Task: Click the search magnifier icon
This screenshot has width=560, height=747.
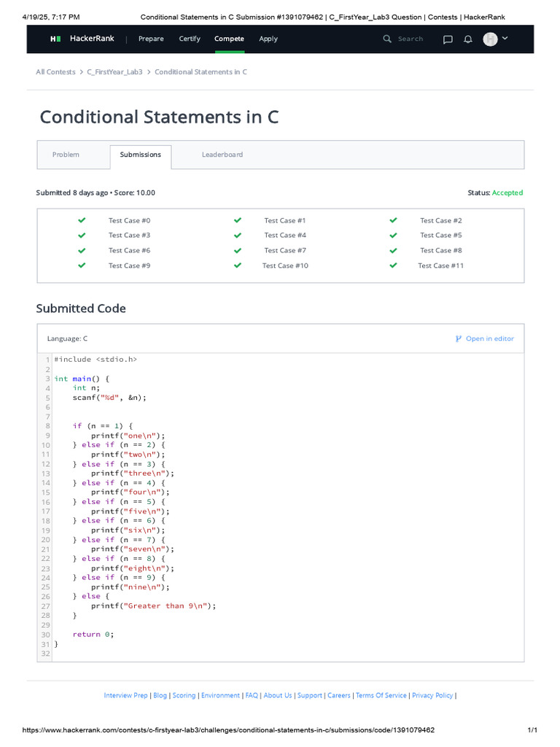Action: (x=387, y=39)
